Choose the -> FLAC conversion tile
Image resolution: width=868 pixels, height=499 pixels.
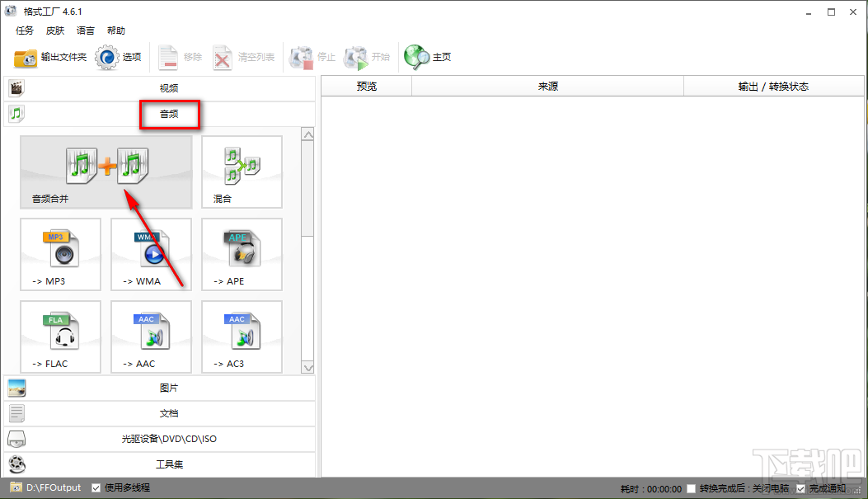pos(61,337)
